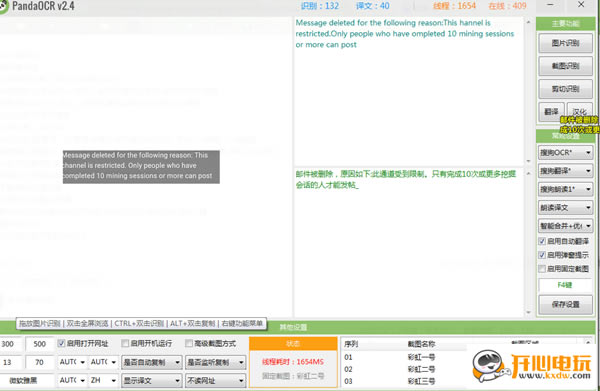Open the ZH target language dropdown
Screen dimensions: 600x391
[103, 381]
